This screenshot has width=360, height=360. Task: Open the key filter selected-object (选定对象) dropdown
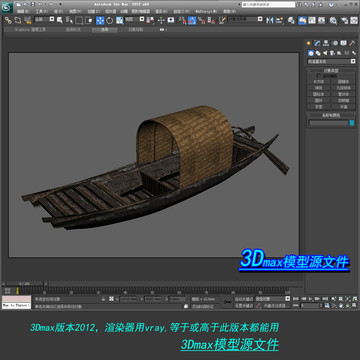[273, 299]
